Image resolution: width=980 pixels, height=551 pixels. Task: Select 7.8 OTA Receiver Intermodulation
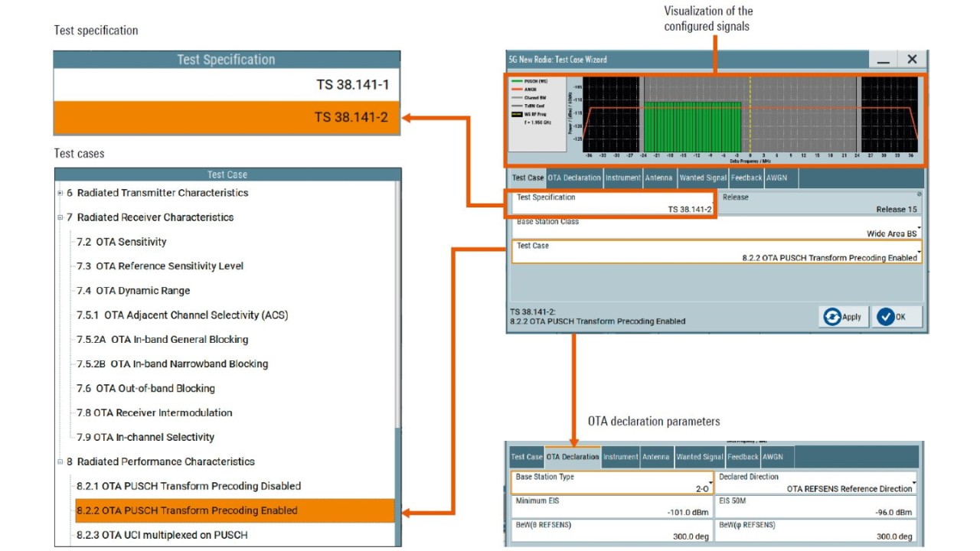tap(154, 412)
